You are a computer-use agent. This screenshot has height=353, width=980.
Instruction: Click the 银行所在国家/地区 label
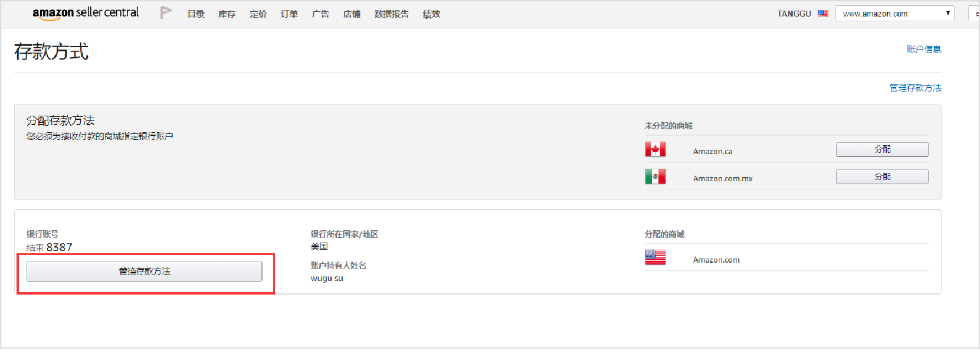coord(345,234)
